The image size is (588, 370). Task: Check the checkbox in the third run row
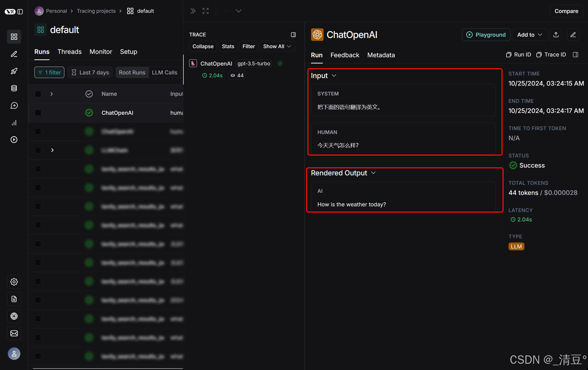point(38,150)
